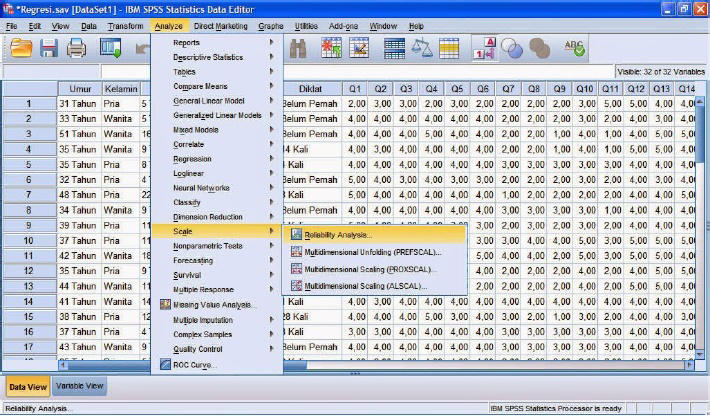Click the Save file disk icon

point(47,48)
